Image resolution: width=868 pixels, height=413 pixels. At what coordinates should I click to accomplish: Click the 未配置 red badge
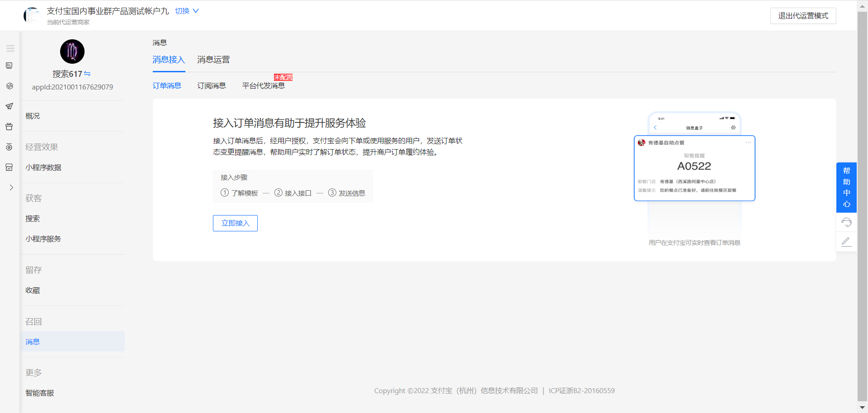(283, 77)
